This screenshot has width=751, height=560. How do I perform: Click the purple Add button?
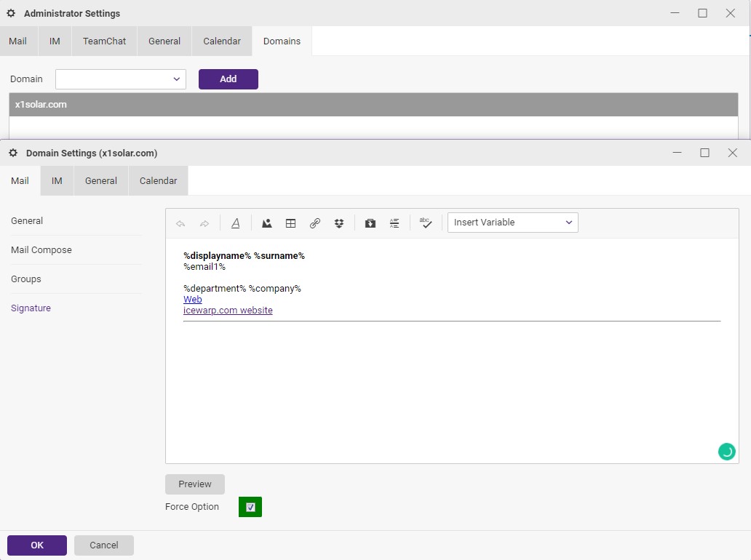(x=229, y=79)
